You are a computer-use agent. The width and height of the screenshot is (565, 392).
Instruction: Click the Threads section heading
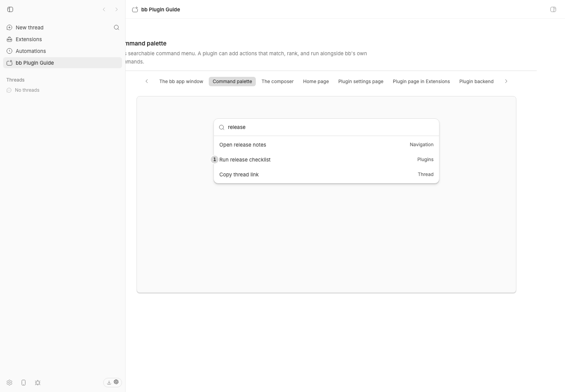[x=15, y=80]
